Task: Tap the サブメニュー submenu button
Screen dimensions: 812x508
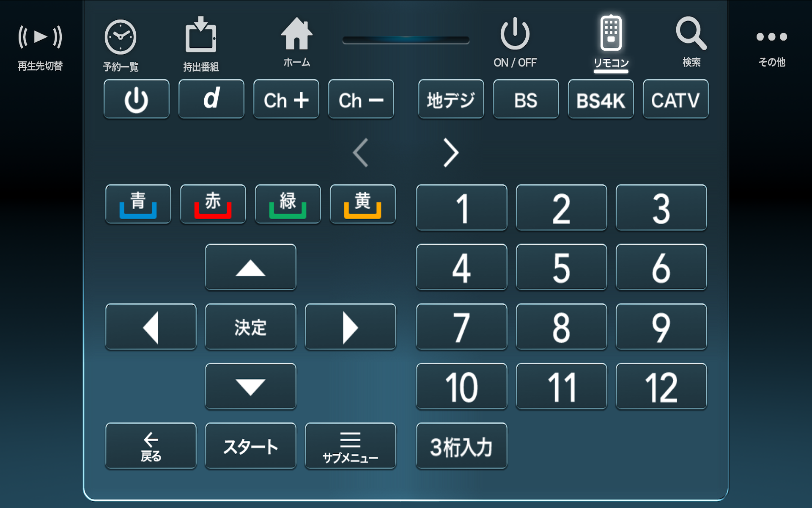Action: tap(351, 446)
